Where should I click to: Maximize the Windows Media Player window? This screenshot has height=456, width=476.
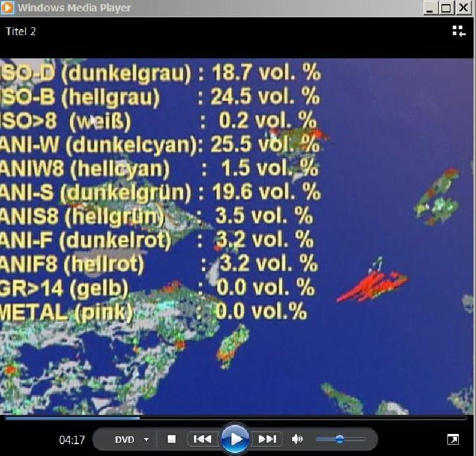click(x=446, y=8)
